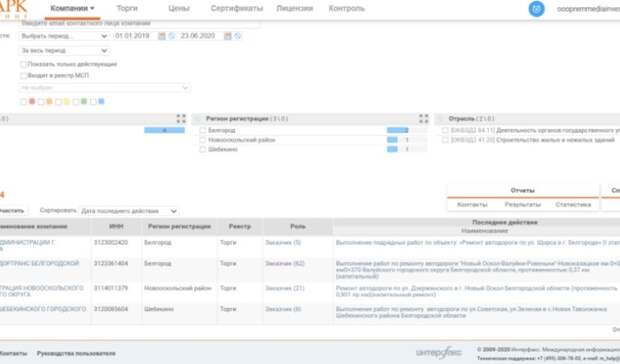Click the yellow color marker
The height and width of the screenshot is (364, 620).
66,102
